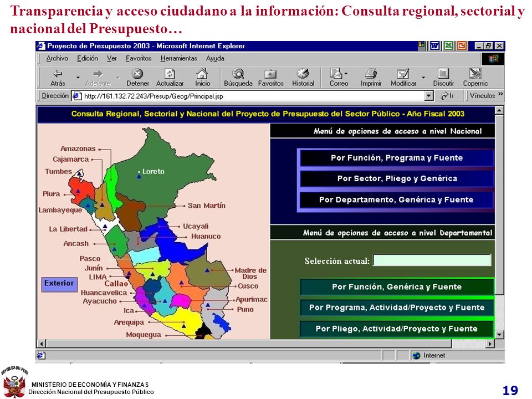
Task: Open the Modificar dropdown arrow
Action: click(x=423, y=78)
